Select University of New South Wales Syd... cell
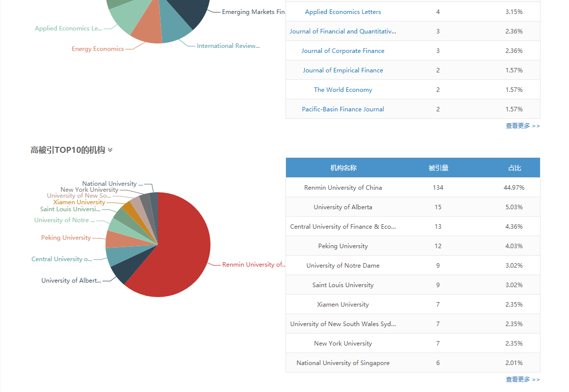569x392 pixels. [x=343, y=324]
